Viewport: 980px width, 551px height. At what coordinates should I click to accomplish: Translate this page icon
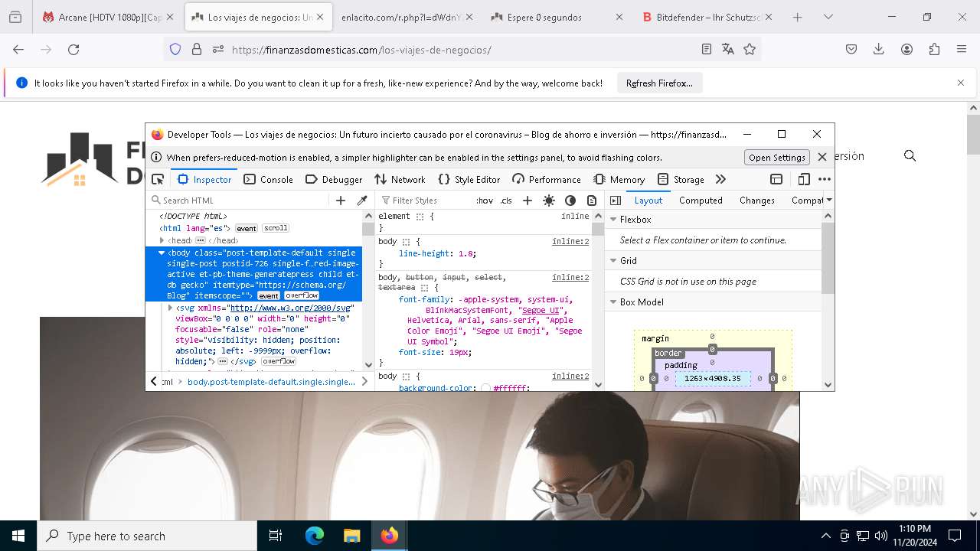(x=728, y=49)
